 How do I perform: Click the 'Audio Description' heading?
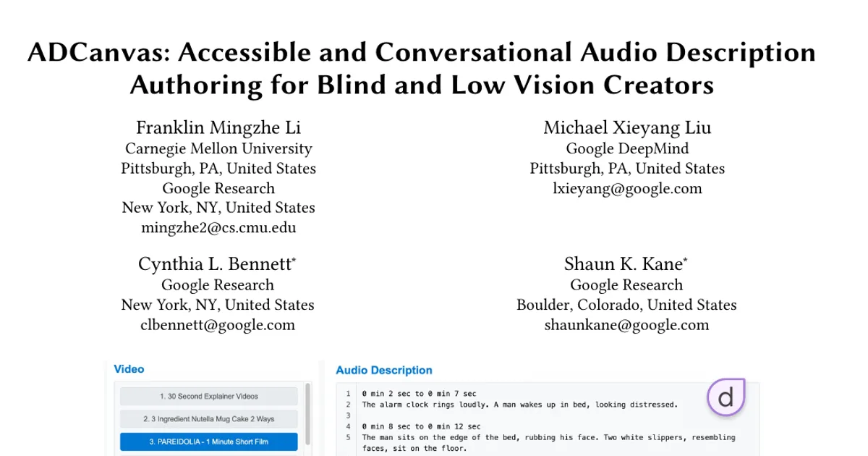point(384,370)
